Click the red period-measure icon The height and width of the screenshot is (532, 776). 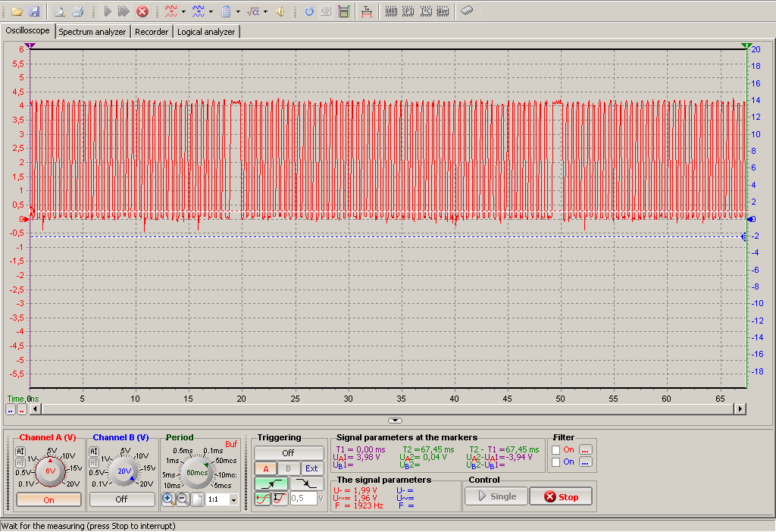pyautogui.click(x=367, y=11)
